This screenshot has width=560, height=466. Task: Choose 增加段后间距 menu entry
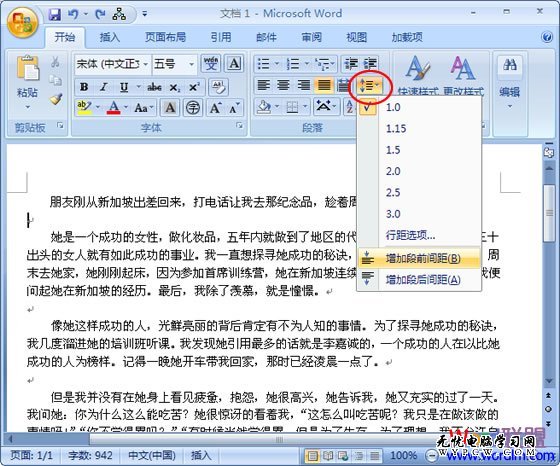[420, 279]
